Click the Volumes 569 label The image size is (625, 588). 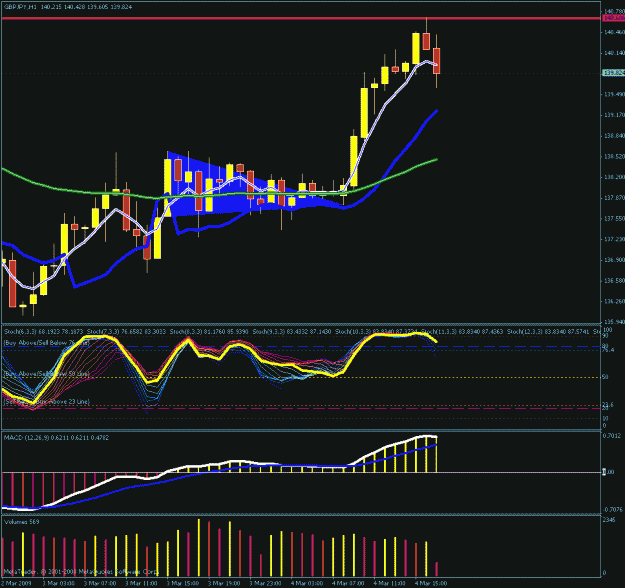click(22, 522)
